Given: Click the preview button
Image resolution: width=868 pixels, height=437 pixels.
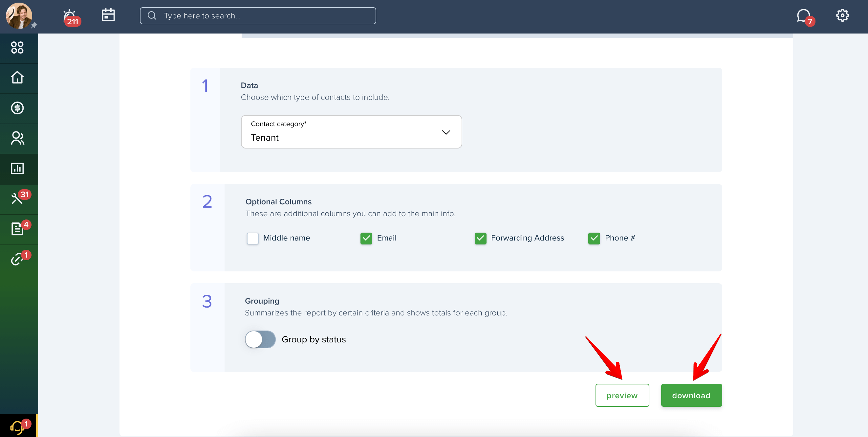Looking at the screenshot, I should pyautogui.click(x=622, y=396).
